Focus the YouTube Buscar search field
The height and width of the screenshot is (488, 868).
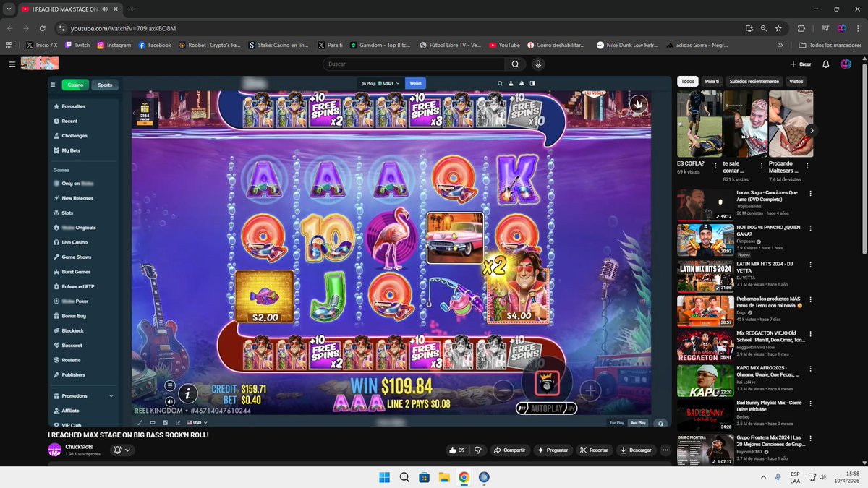pos(412,64)
